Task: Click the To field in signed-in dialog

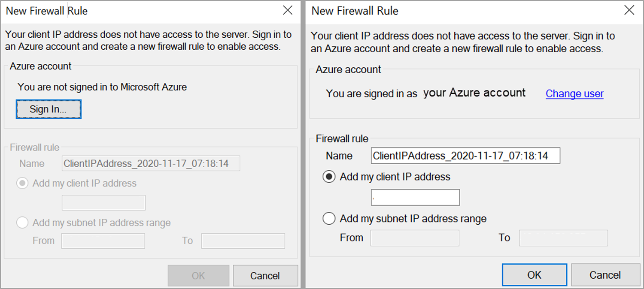Action: pos(563,238)
